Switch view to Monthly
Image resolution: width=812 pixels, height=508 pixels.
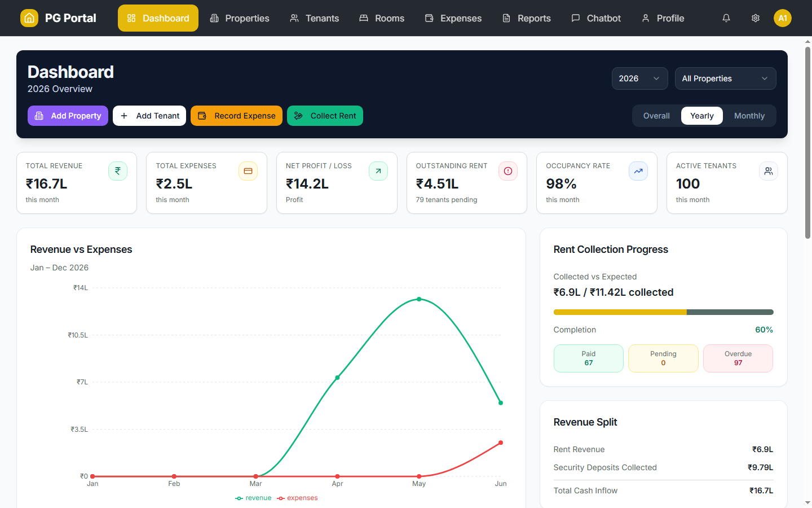[x=749, y=116]
